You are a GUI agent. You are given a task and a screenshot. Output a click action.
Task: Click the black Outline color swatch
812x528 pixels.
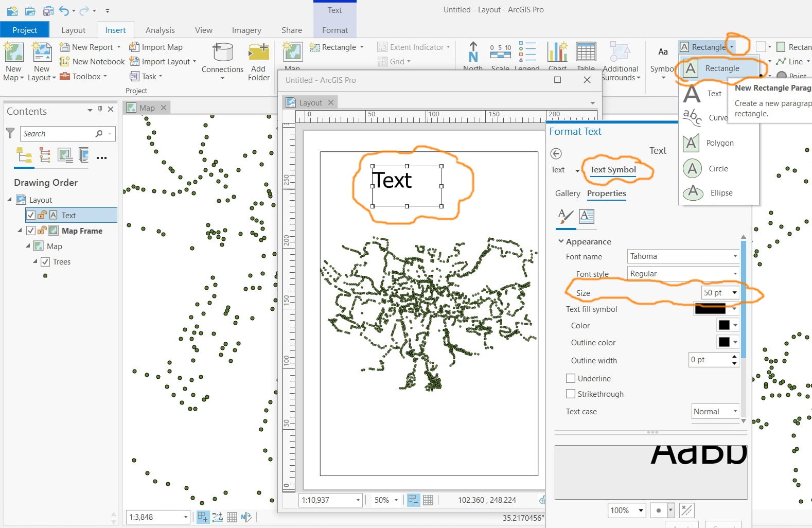point(724,342)
